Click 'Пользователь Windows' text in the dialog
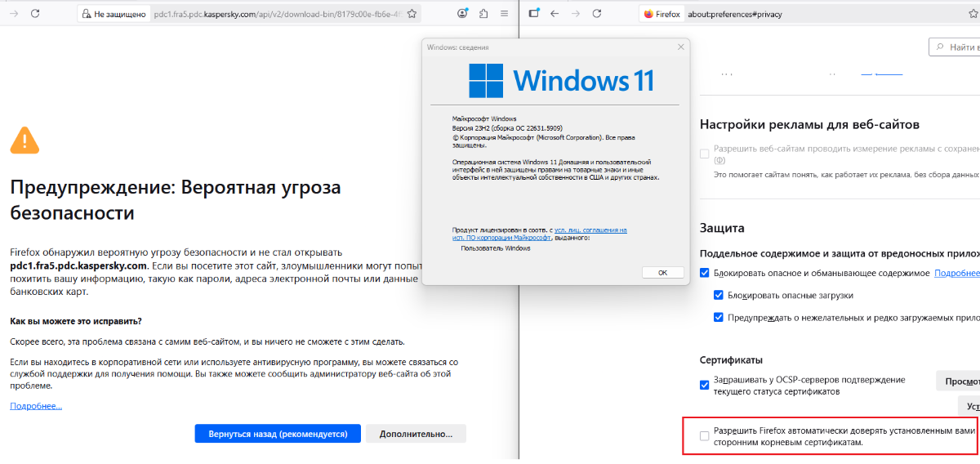The image size is (980, 464). click(x=496, y=248)
